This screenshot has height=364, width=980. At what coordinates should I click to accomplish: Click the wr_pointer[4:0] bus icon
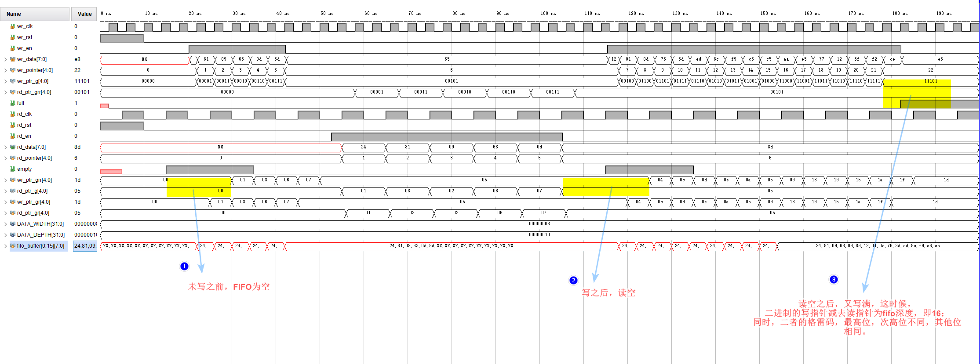click(13, 70)
